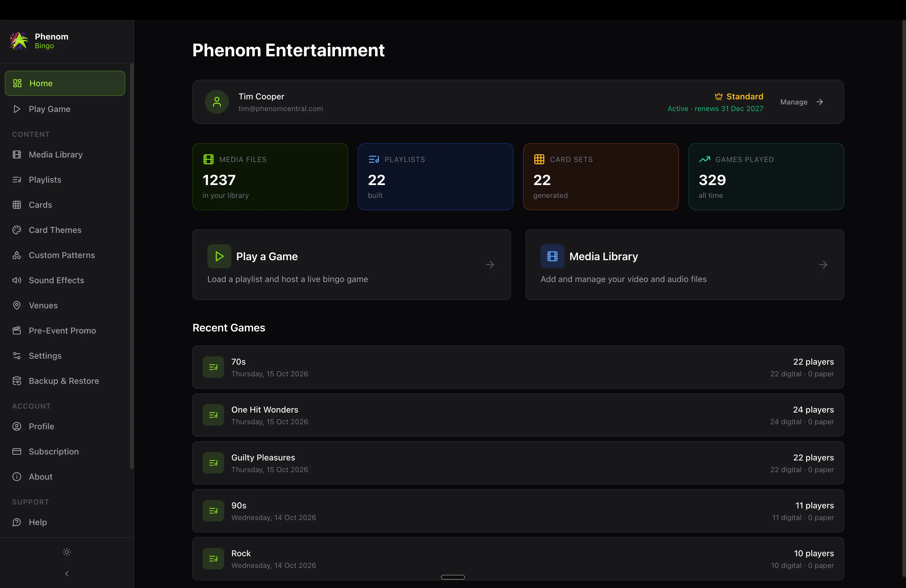
Task: Go to Play Game in sidebar
Action: (65, 109)
